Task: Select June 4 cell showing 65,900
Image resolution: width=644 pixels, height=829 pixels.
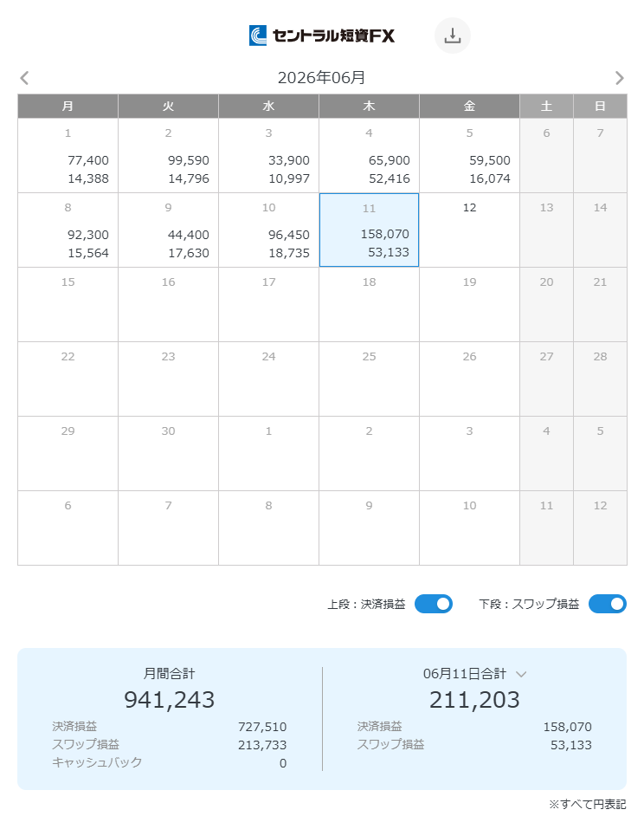Action: 370,155
